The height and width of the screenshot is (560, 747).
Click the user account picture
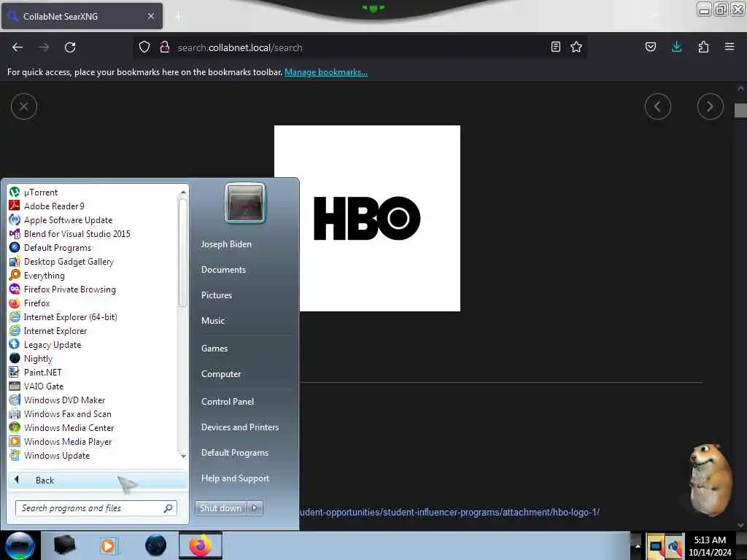pos(245,203)
